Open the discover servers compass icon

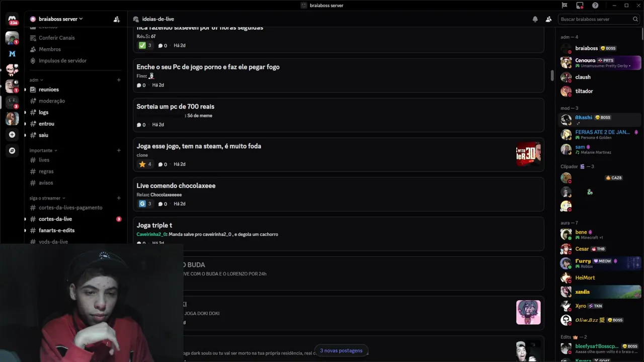point(12,150)
